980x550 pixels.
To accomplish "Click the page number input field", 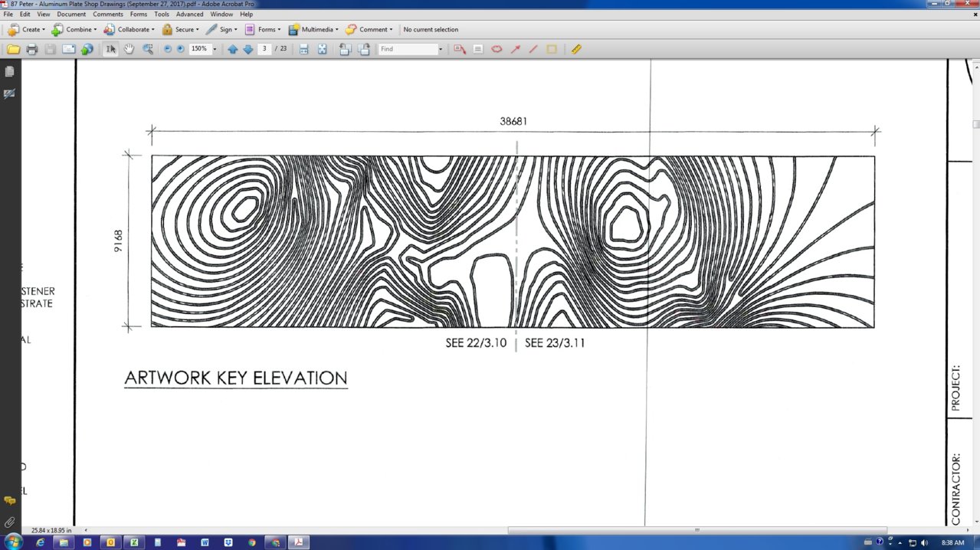I will pos(265,49).
